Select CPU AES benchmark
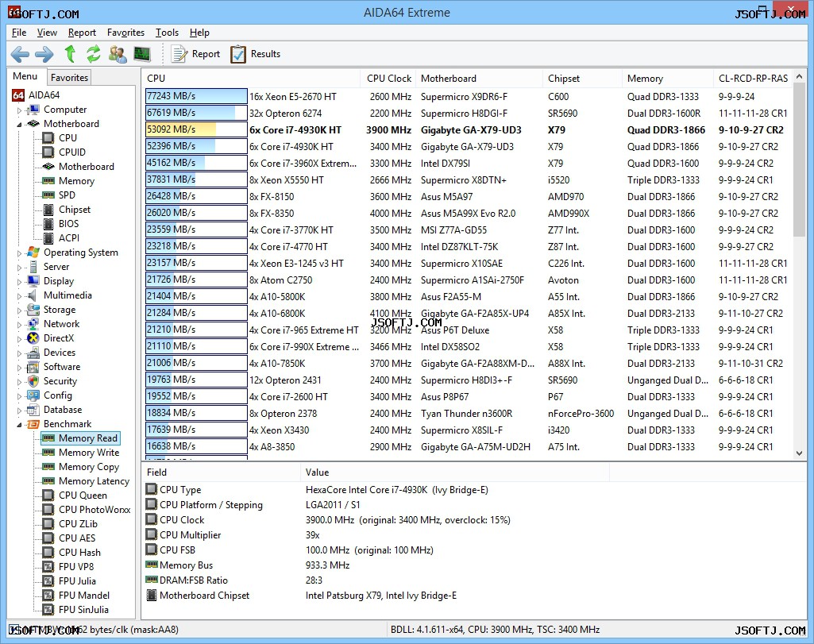 click(x=69, y=538)
